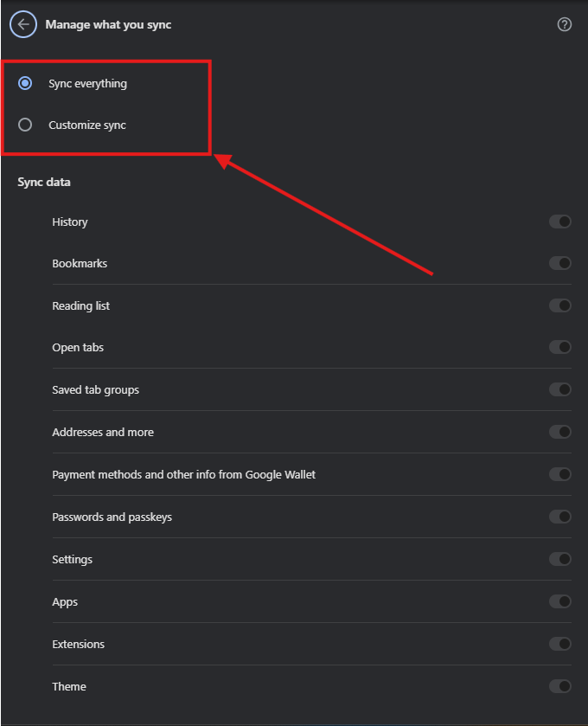
Task: Toggle the Passwords and passkeys switch
Action: coord(559,517)
